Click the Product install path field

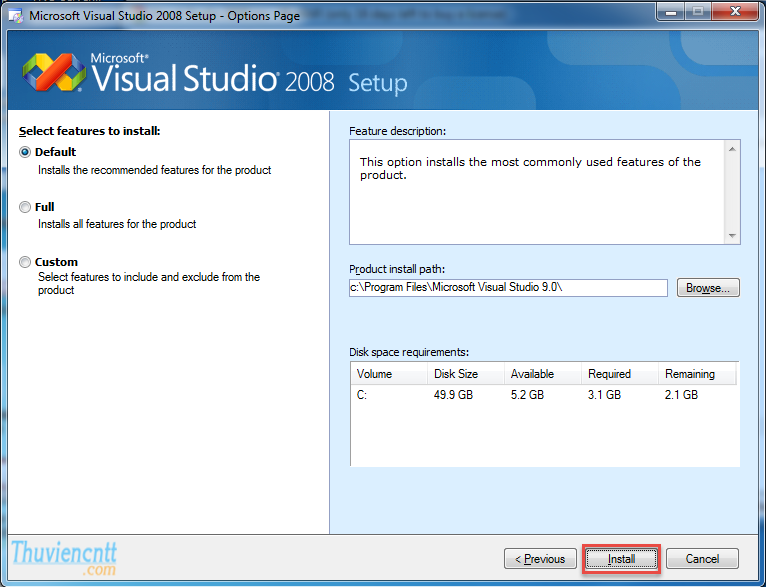coord(508,288)
